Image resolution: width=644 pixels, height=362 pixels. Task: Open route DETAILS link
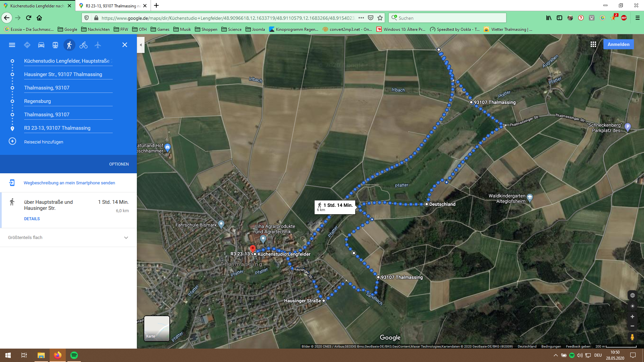(x=32, y=219)
